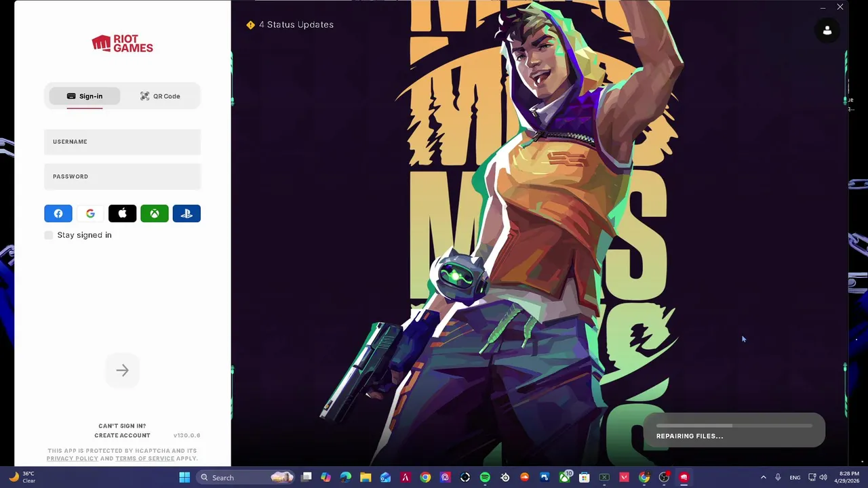This screenshot has width=868, height=488.
Task: Open Spotify from the taskbar
Action: [485, 477]
